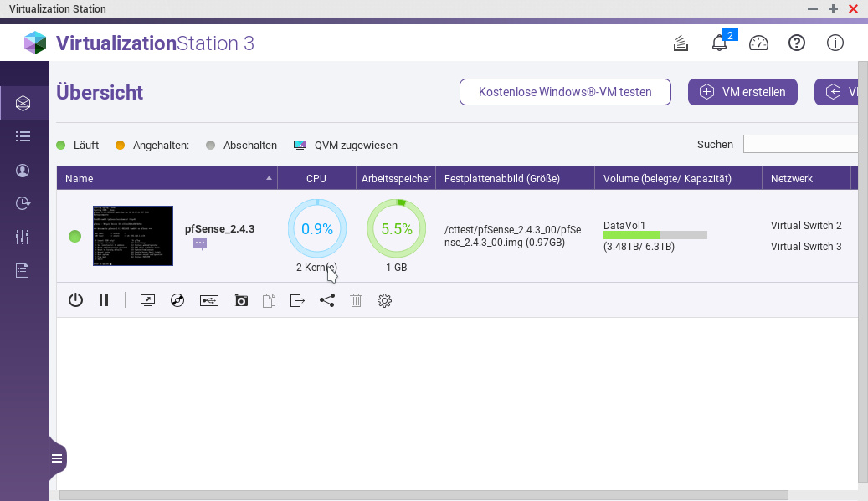
Task: Click 'Kostenlose Windows®-VM testen' button
Action: [x=565, y=92]
